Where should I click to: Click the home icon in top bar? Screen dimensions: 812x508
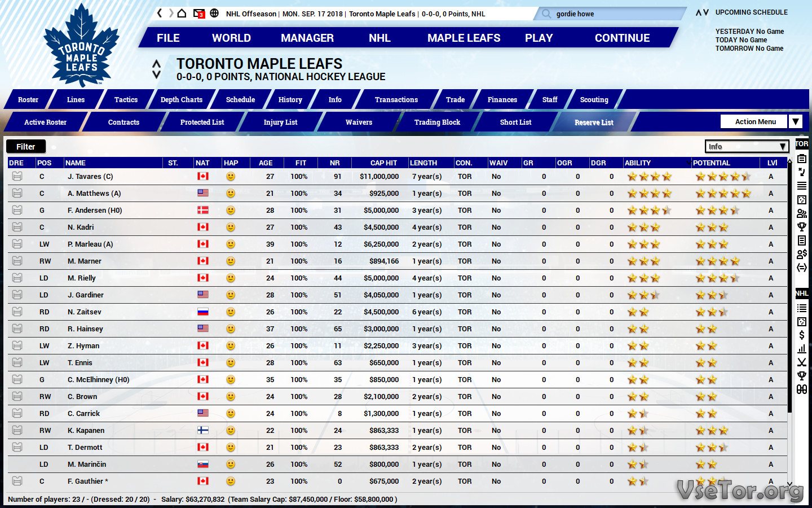tap(182, 13)
